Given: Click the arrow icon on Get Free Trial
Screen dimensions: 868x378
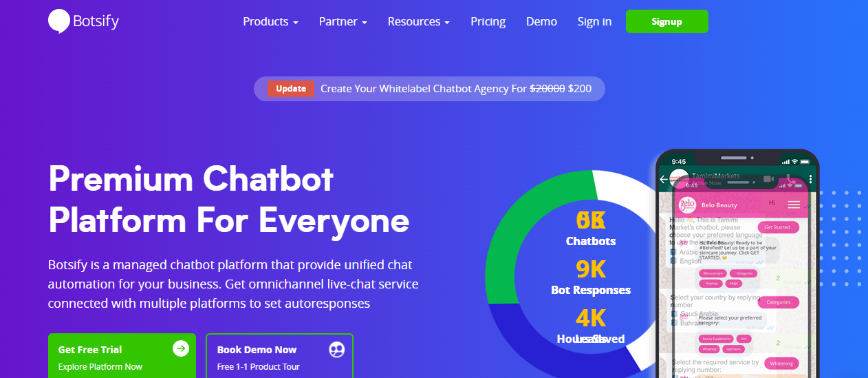Looking at the screenshot, I should (181, 349).
